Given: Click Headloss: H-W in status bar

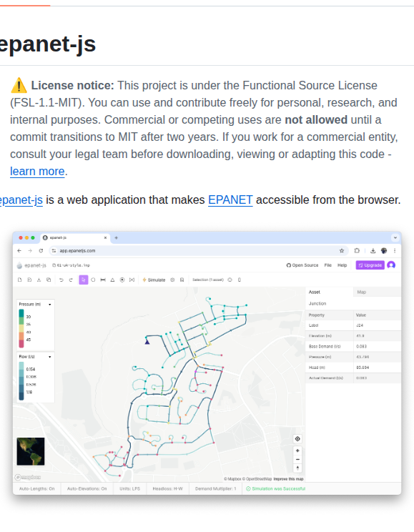Looking at the screenshot, I should pos(167,489).
